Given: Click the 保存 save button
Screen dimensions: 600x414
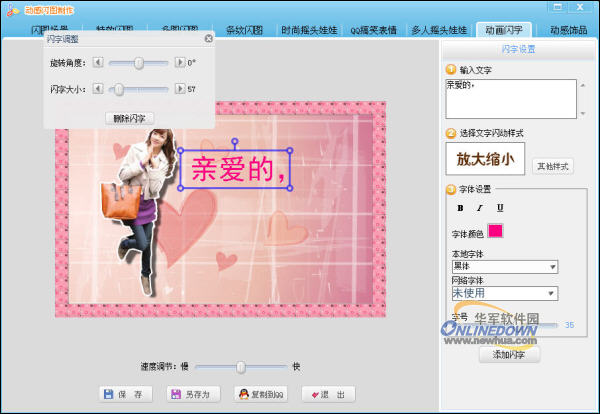Looking at the screenshot, I should click(124, 394).
